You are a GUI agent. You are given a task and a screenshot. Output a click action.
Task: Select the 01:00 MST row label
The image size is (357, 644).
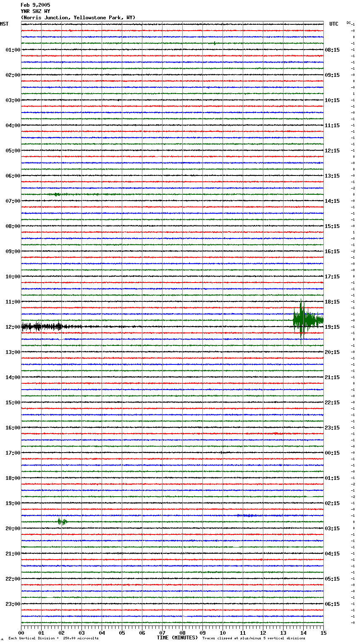pyautogui.click(x=13, y=50)
